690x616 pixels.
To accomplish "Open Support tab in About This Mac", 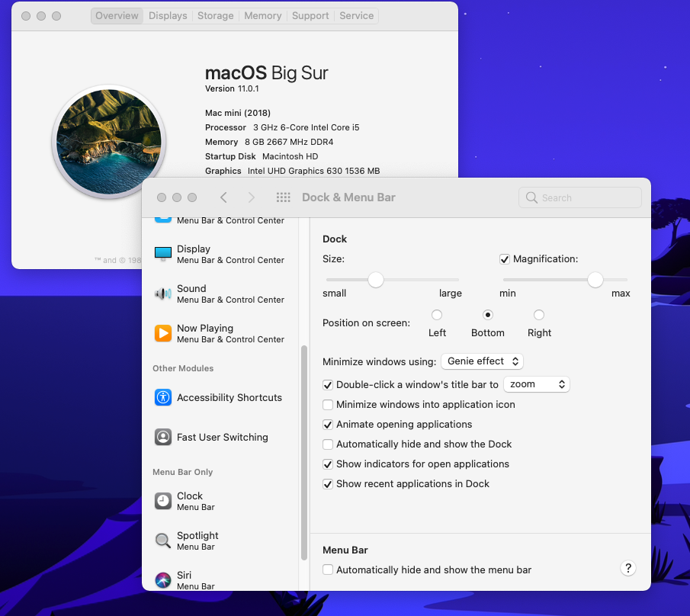I will tap(310, 16).
